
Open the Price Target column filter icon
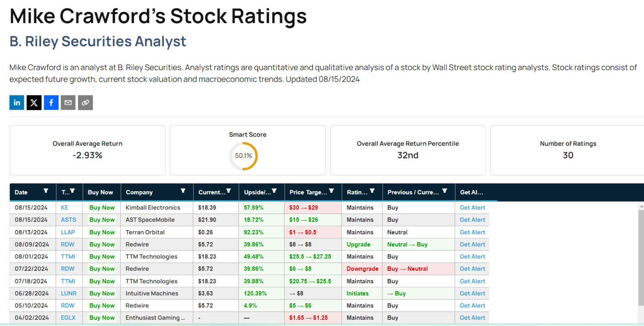tap(331, 191)
